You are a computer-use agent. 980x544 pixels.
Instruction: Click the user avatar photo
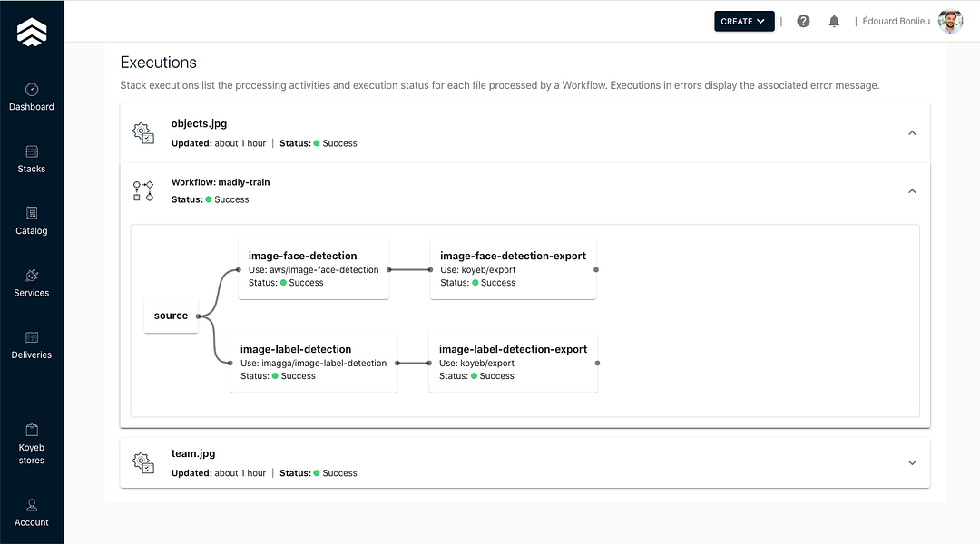950,21
